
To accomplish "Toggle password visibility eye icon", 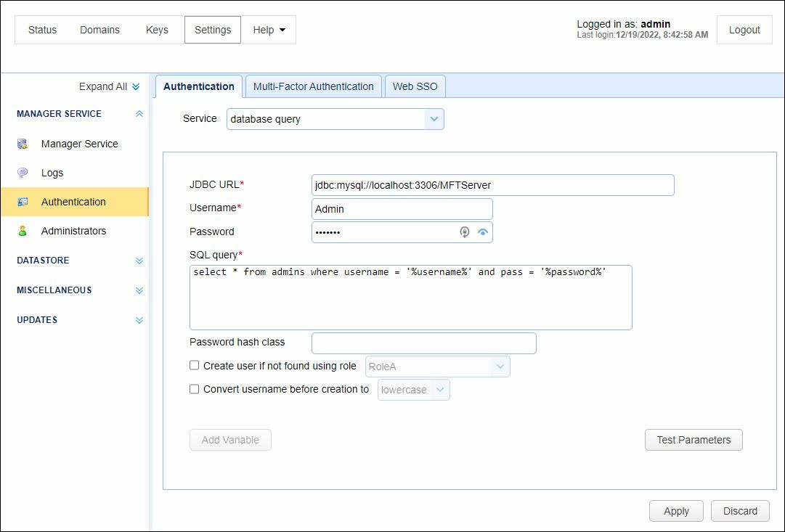I will coord(483,232).
